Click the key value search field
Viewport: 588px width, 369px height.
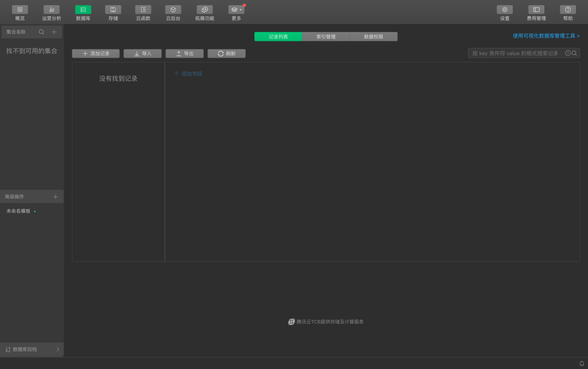coord(516,53)
